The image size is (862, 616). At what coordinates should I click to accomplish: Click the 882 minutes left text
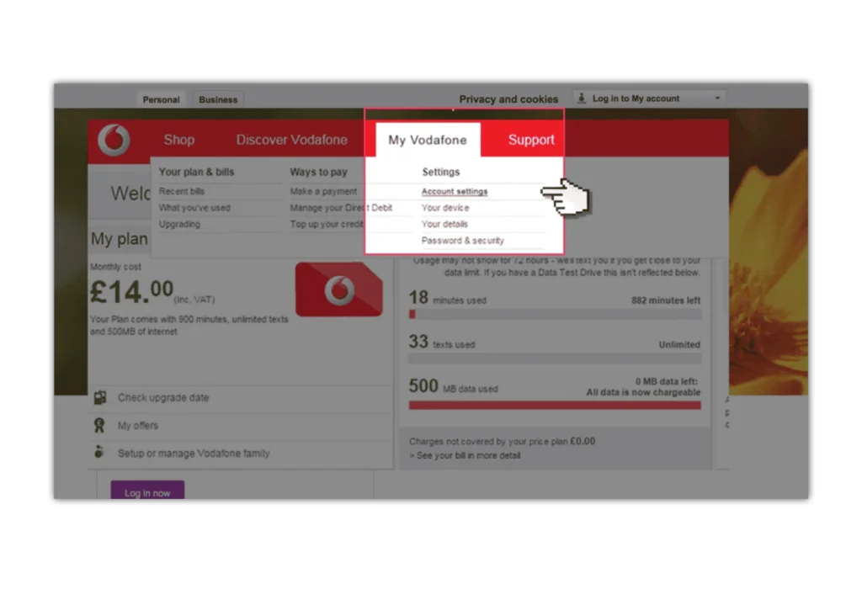(x=666, y=300)
